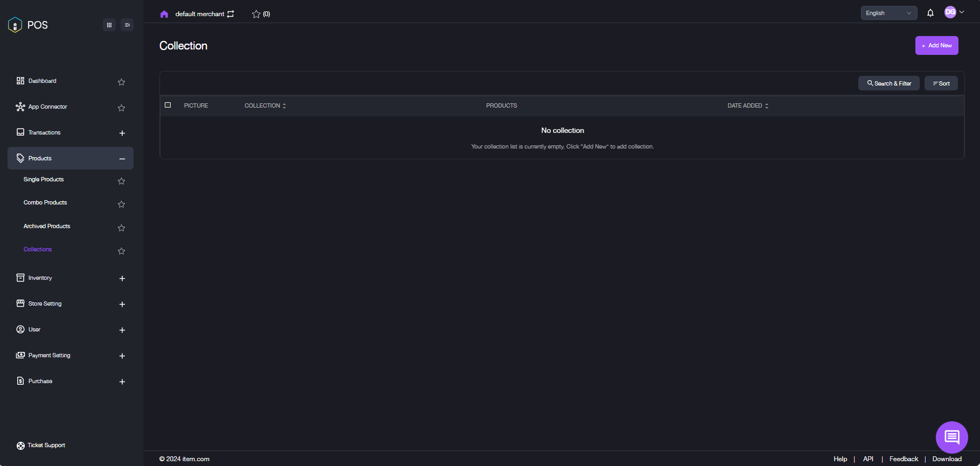The width and height of the screenshot is (980, 466).
Task: Collapse the sidebar with the menu icon
Action: (x=127, y=25)
